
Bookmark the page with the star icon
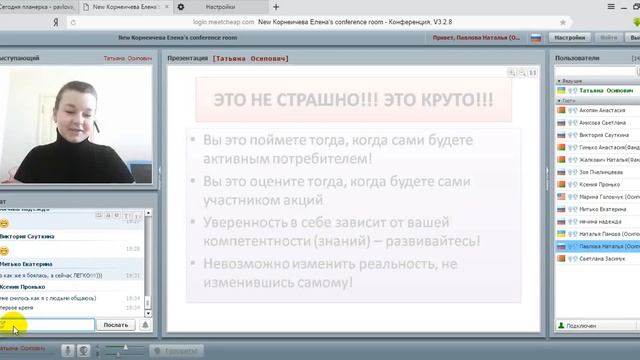click(x=563, y=22)
